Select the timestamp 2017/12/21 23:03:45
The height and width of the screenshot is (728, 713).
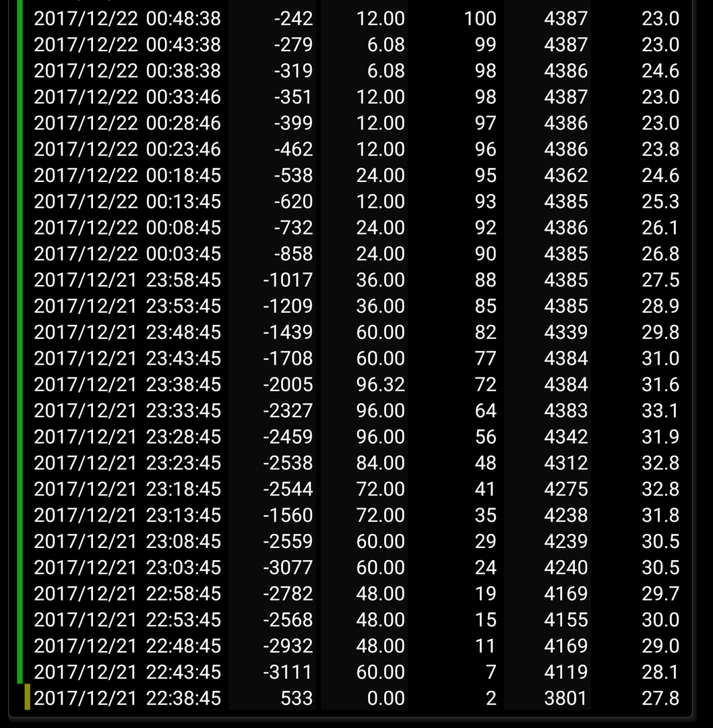[x=127, y=568]
